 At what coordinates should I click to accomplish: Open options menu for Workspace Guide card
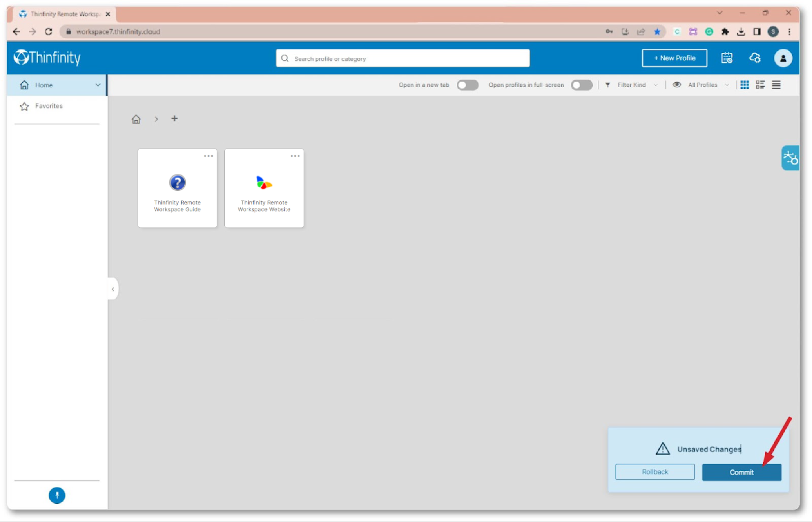click(209, 156)
